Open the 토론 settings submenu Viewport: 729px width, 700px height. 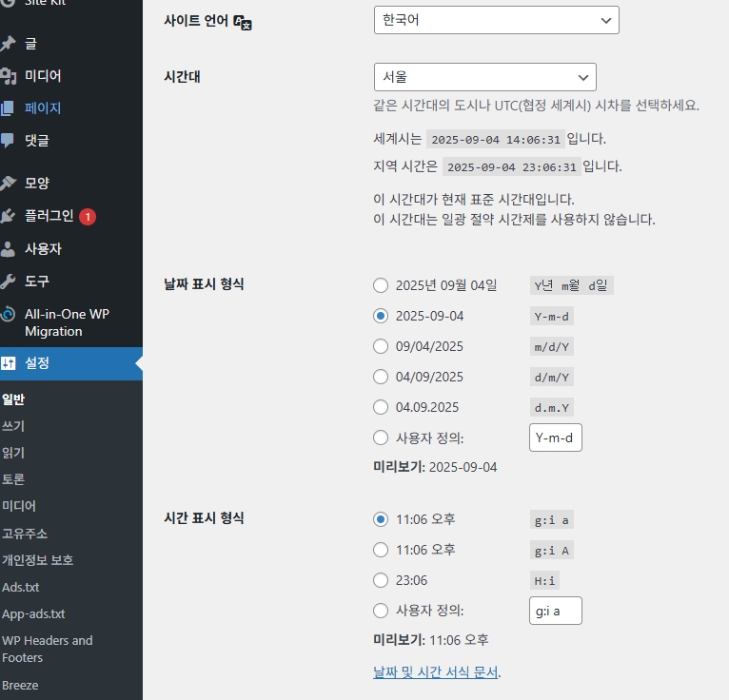tap(13, 479)
